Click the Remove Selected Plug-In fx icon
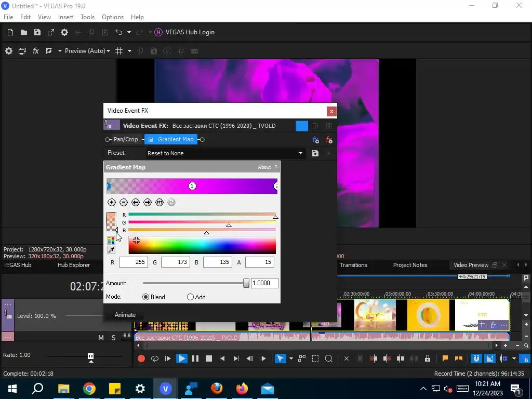Image resolution: width=532 pixels, height=399 pixels. tap(329, 139)
